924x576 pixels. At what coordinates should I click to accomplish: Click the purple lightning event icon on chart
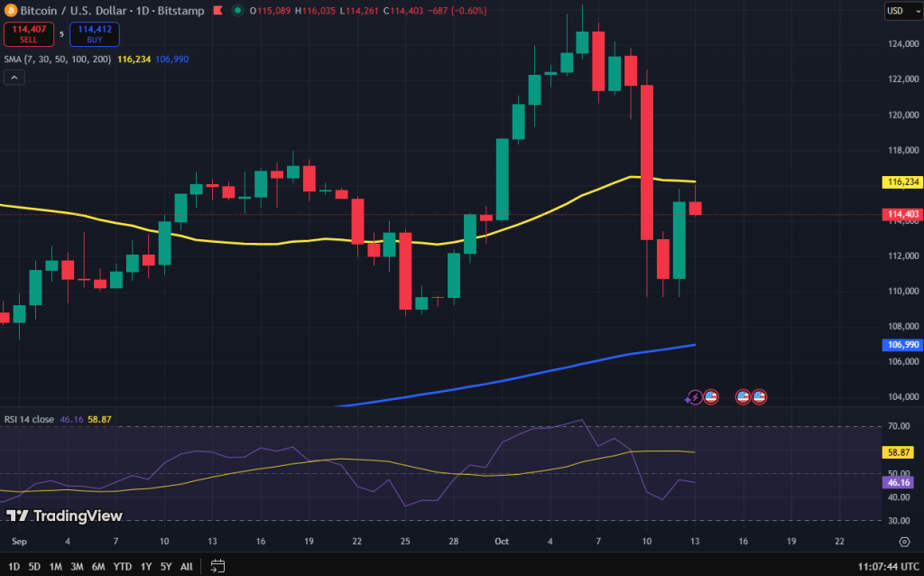point(694,396)
